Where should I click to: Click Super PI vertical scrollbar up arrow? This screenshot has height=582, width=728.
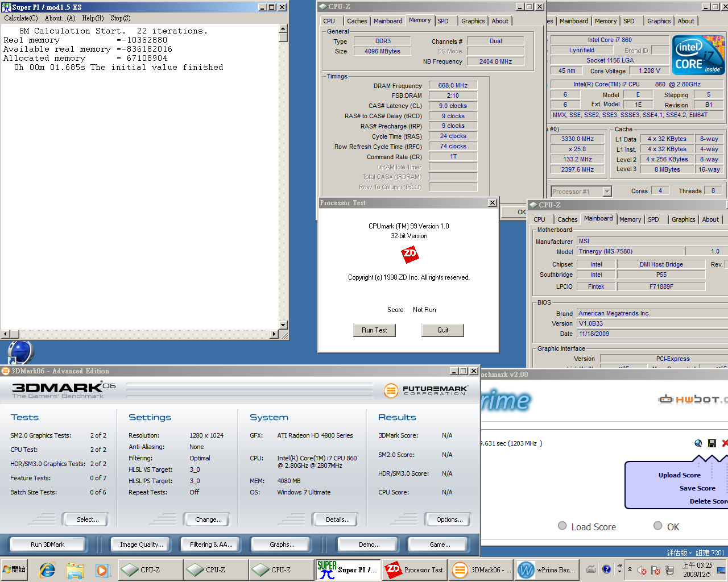(283, 28)
